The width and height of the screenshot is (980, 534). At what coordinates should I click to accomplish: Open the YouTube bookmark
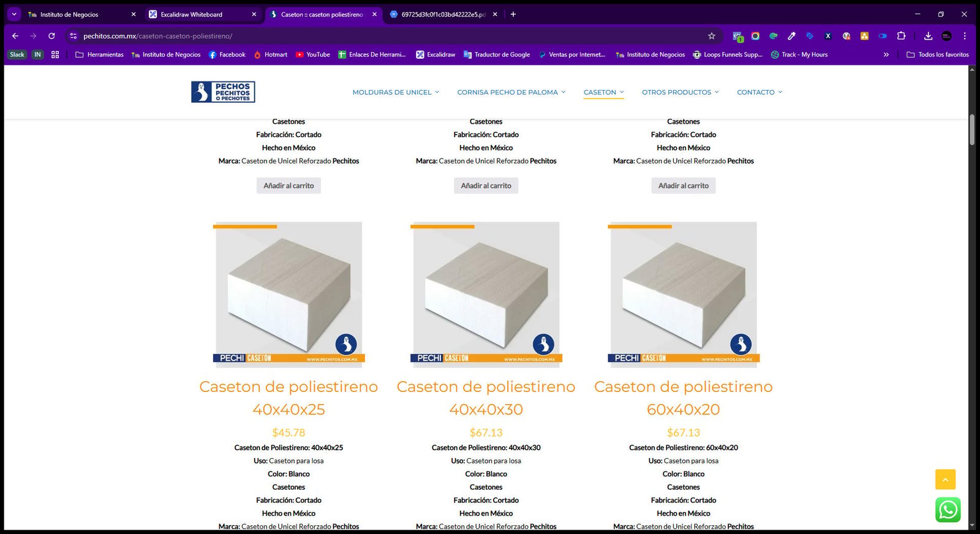pos(312,55)
